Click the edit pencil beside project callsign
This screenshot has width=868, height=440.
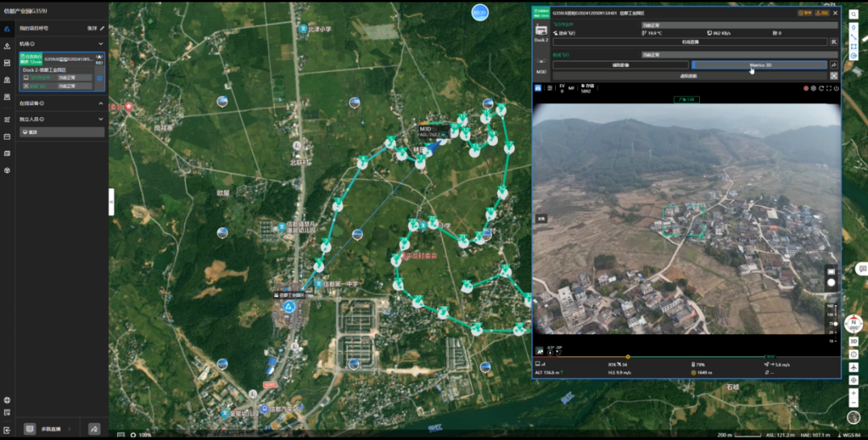(102, 28)
